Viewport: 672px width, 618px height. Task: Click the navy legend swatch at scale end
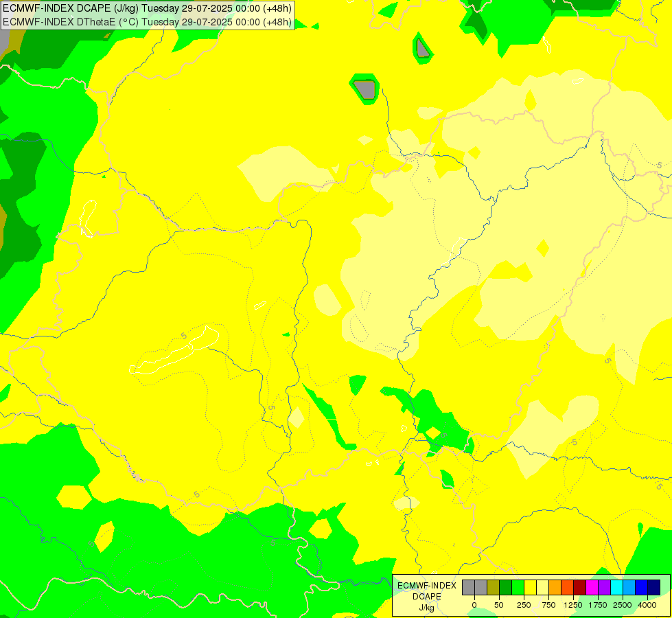[x=654, y=588]
